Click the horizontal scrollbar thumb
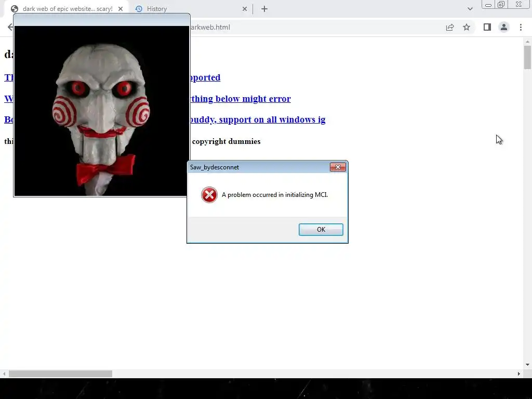Viewport: 532px width, 399px height. pyautogui.click(x=60, y=374)
